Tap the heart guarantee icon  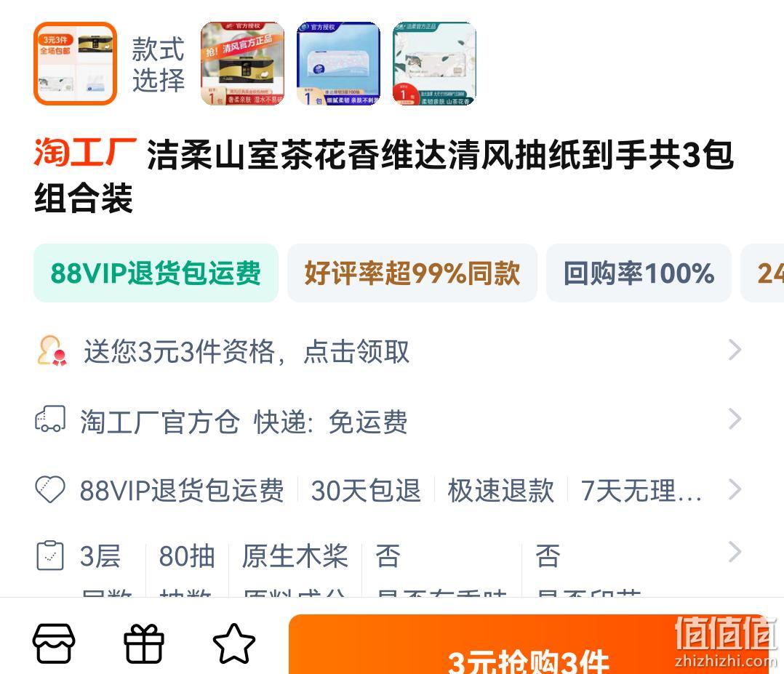pyautogui.click(x=50, y=489)
